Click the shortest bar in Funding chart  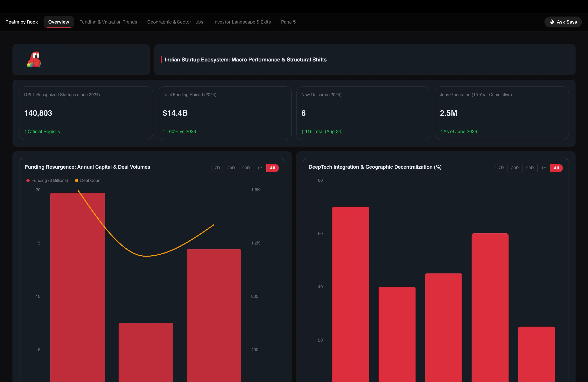pos(146,352)
